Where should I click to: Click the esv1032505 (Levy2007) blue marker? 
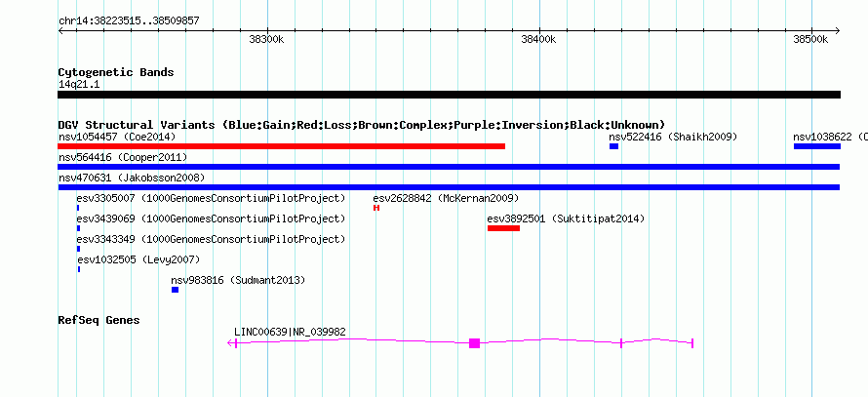coord(79,269)
